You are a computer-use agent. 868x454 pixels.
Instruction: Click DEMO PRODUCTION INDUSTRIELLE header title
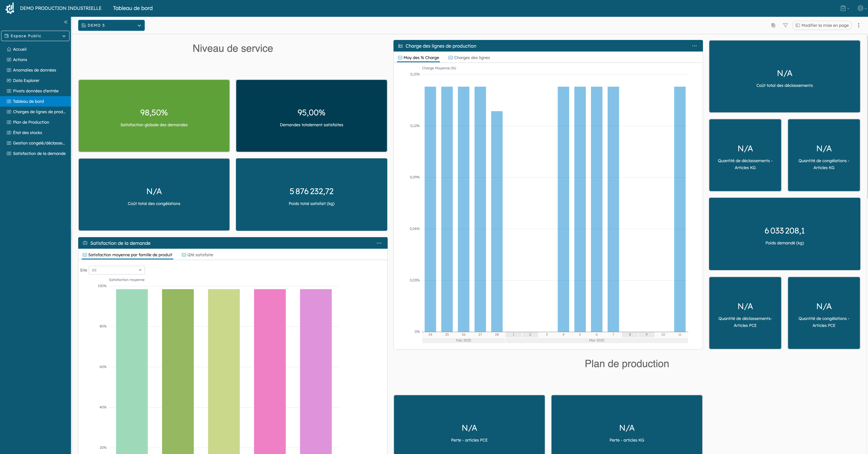pos(61,8)
